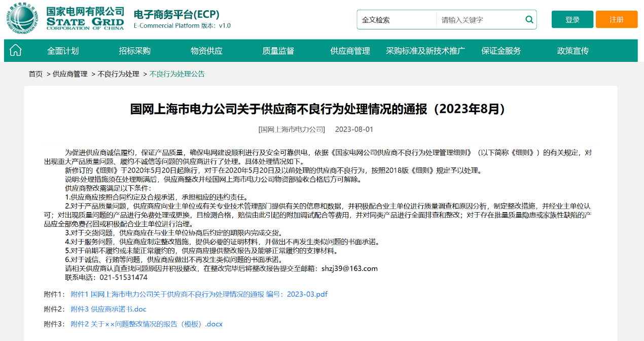This screenshot has height=341, width=644.
Task: Click the search magnifier icon
Action: point(529,20)
